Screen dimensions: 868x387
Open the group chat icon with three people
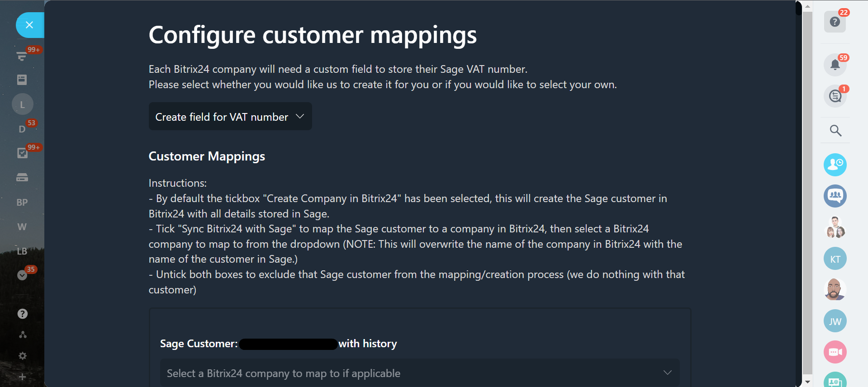(835, 196)
